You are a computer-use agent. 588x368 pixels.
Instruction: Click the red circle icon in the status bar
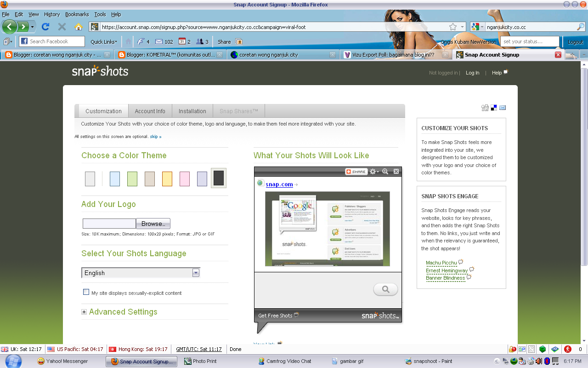click(x=568, y=349)
